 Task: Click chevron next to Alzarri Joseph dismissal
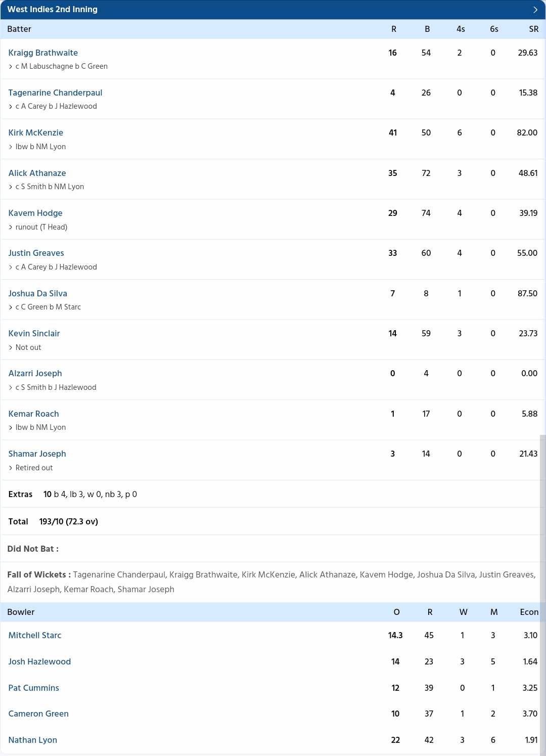(11, 388)
